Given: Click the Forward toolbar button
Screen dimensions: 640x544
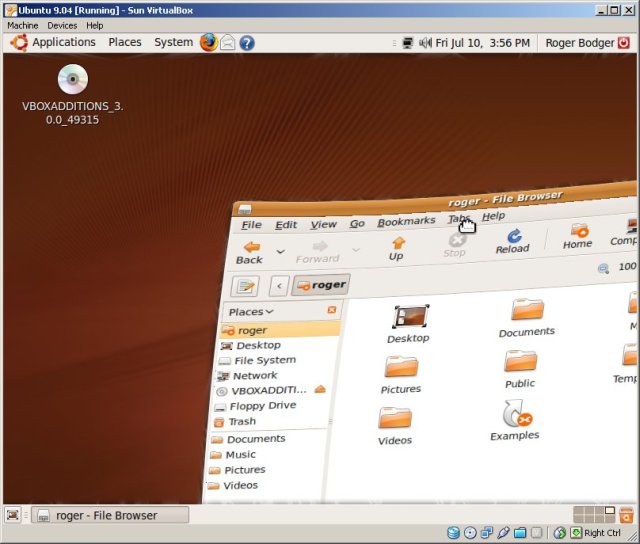Looking at the screenshot, I should [318, 252].
